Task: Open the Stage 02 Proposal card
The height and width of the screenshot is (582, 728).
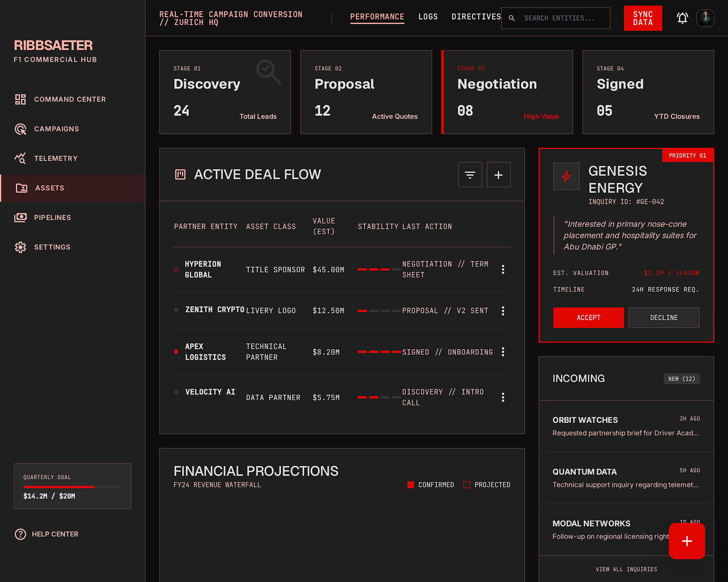Action: coord(366,92)
